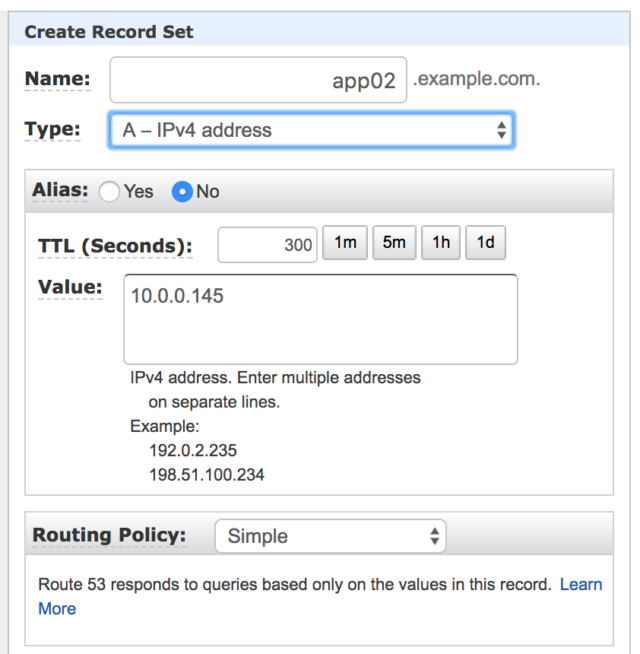The height and width of the screenshot is (654, 640).
Task: Click the TTL seconds input field
Action: 267,244
